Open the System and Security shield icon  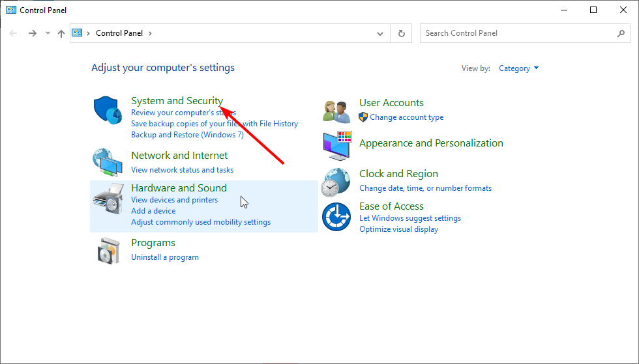(x=108, y=110)
